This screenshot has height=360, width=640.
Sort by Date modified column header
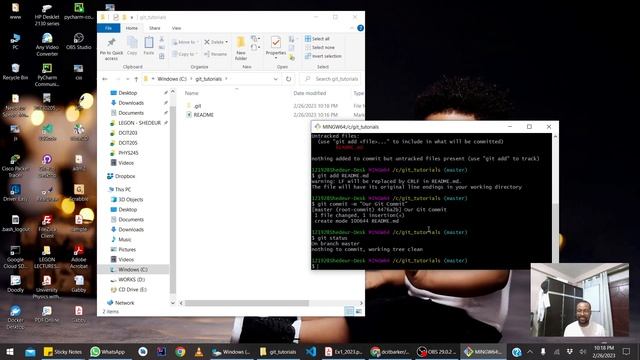click(x=309, y=93)
